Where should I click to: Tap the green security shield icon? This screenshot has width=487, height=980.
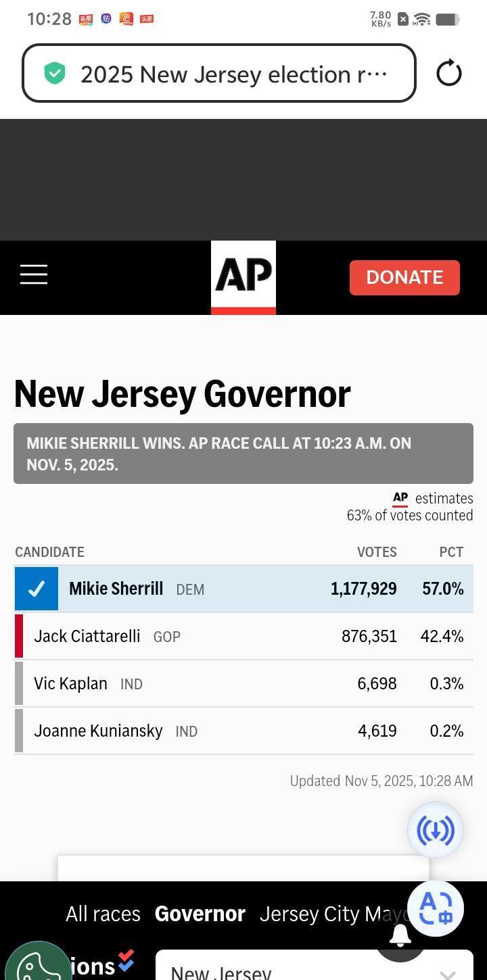click(x=55, y=73)
